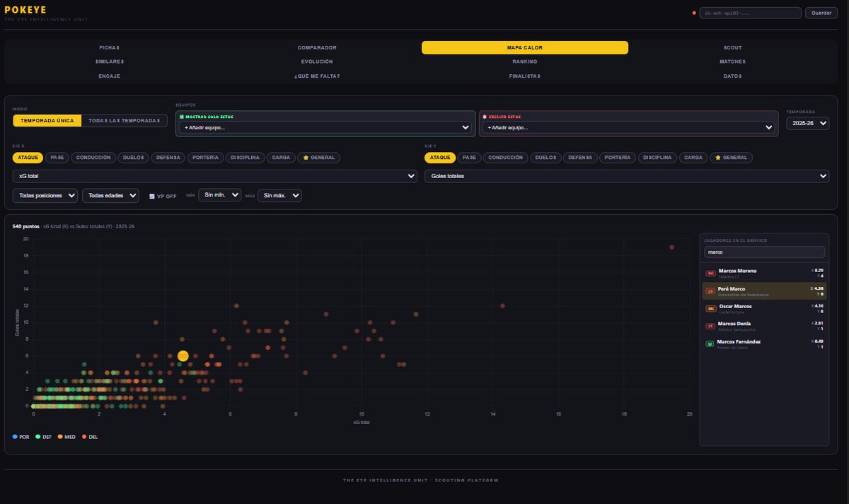Go to the FINALISTAS tab
This screenshot has height=504, width=849.
coord(525,76)
